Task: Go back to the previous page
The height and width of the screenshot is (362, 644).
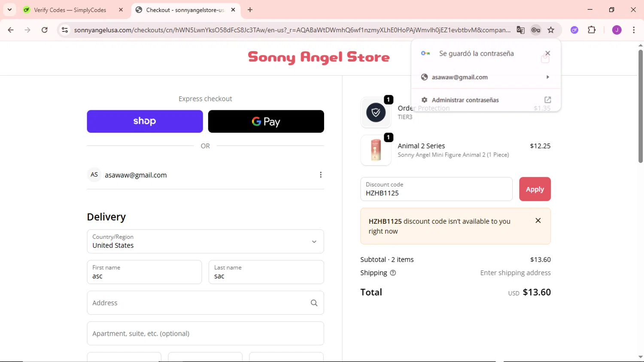Action: (11, 30)
